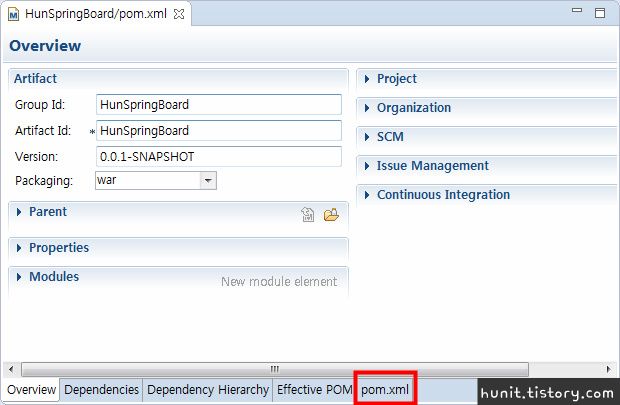Click the Version: label
Screen dimensions: 620x405
point(36,157)
